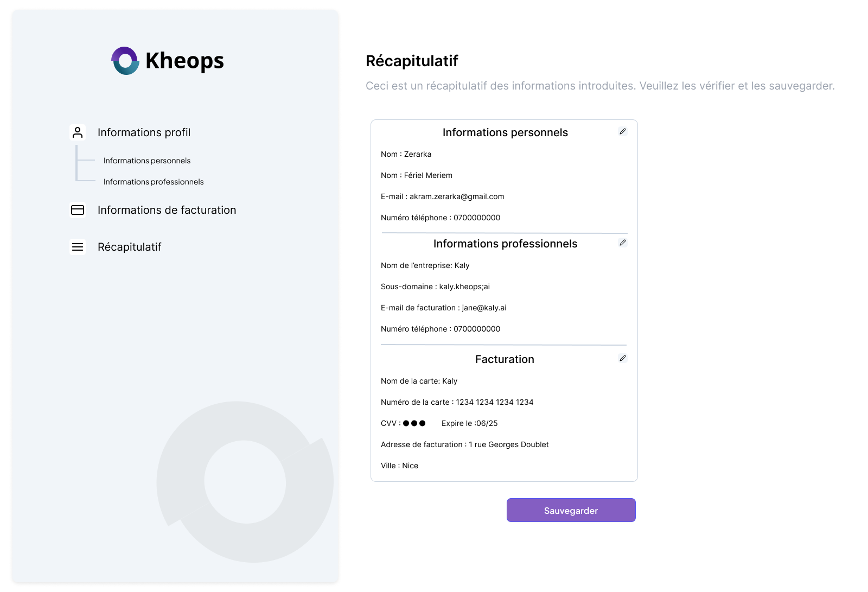The width and height of the screenshot is (868, 592).
Task: Go to Informations de facturation step
Action: [167, 210]
